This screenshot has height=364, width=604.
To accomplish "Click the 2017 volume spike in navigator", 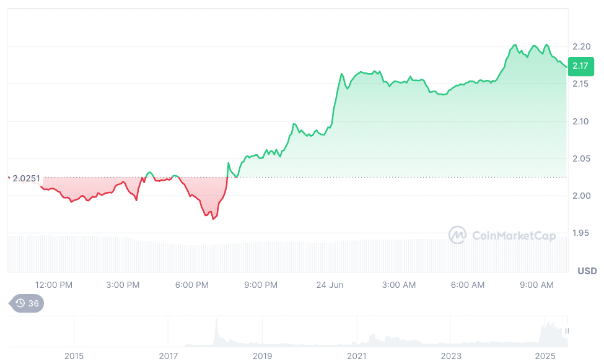I will click(x=216, y=331).
